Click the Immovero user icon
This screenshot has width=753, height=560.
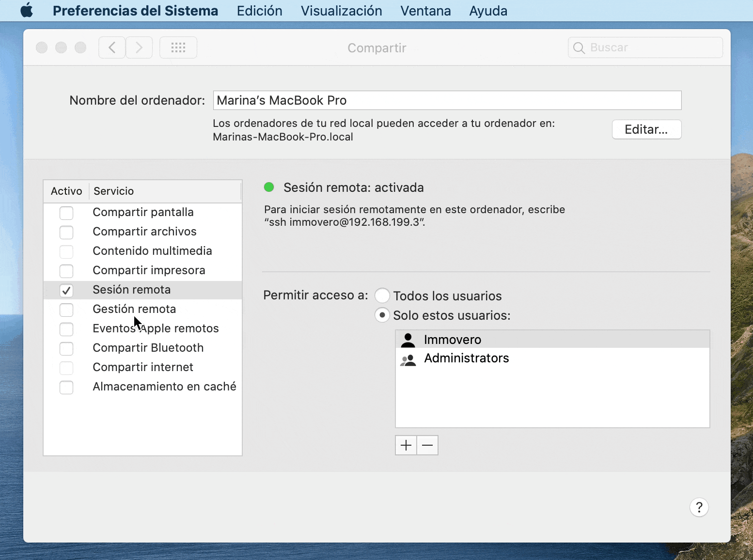(408, 340)
